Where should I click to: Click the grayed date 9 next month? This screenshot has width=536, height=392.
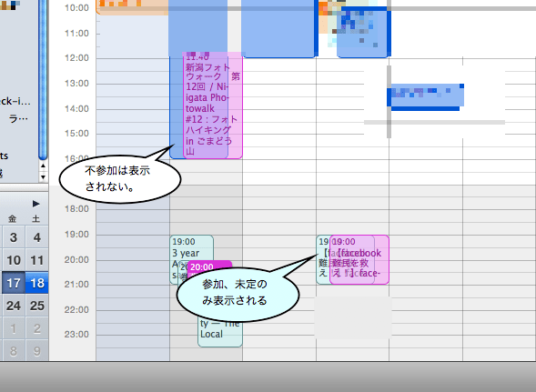click(x=37, y=351)
